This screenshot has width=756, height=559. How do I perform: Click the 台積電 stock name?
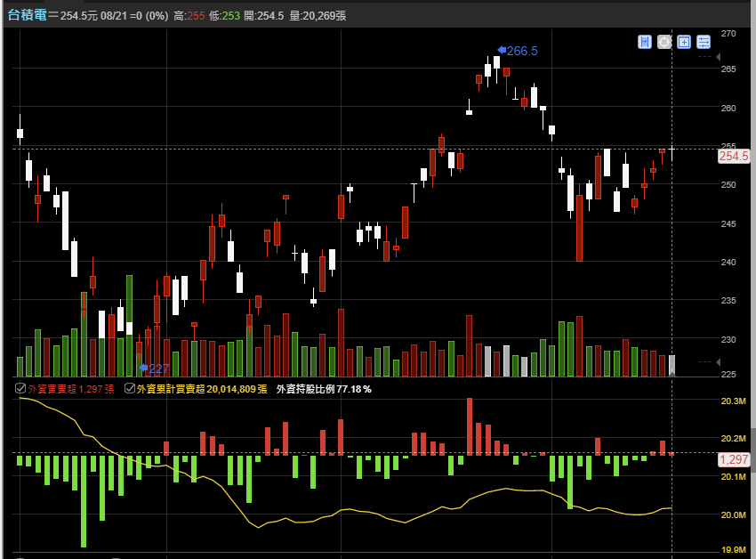(27, 15)
